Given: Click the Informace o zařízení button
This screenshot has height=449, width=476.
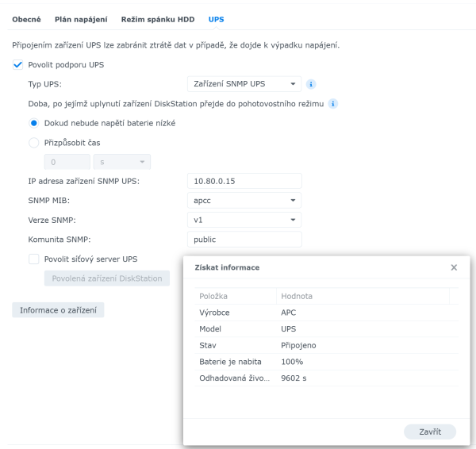Looking at the screenshot, I should pyautogui.click(x=58, y=309).
